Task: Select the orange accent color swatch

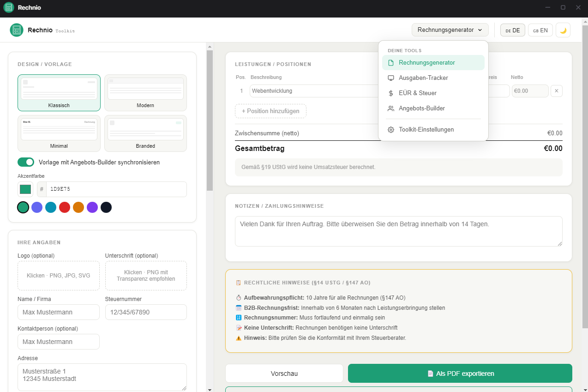Action: point(78,207)
